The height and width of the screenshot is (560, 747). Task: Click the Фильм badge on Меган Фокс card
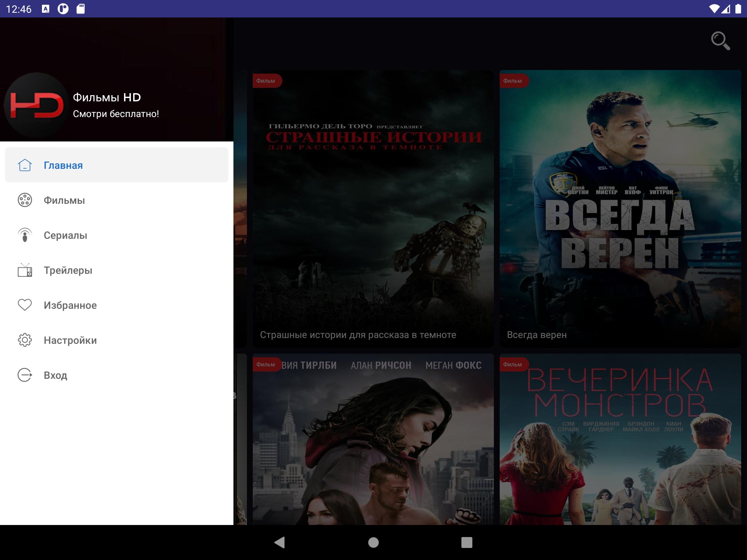click(x=267, y=365)
